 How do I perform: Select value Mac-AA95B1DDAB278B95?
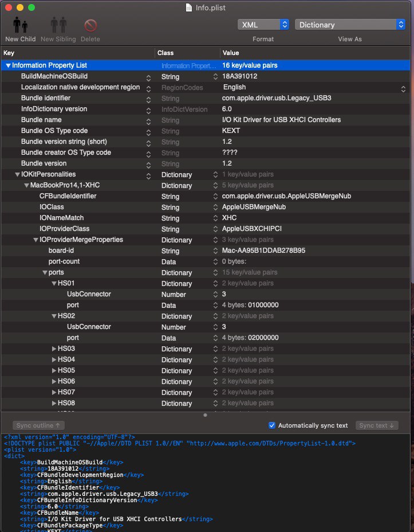pos(263,251)
